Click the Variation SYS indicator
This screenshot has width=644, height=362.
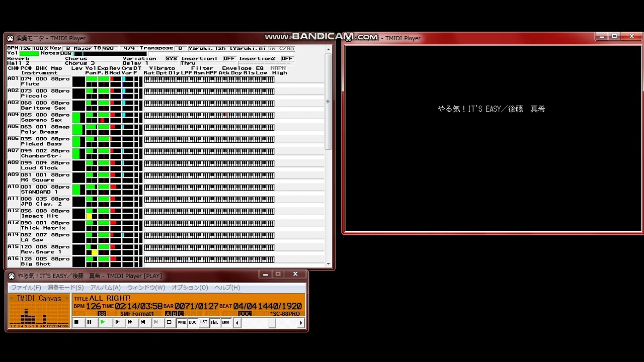tap(171, 58)
